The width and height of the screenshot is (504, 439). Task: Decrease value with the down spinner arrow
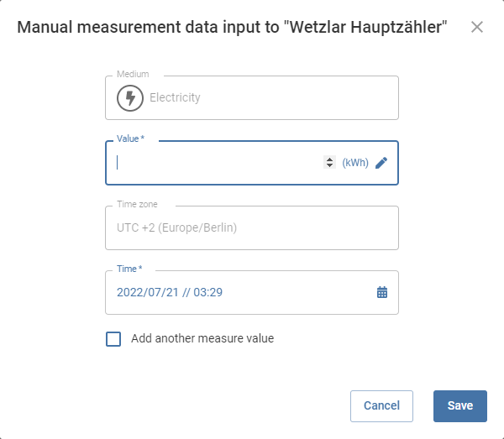point(329,165)
